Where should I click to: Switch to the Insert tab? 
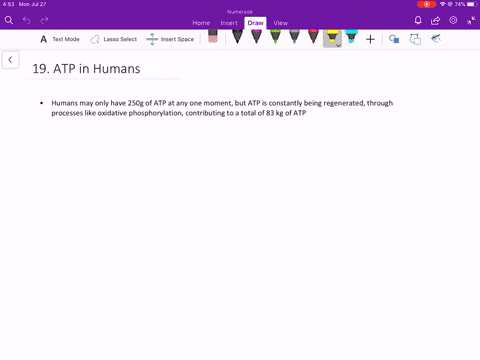(229, 23)
